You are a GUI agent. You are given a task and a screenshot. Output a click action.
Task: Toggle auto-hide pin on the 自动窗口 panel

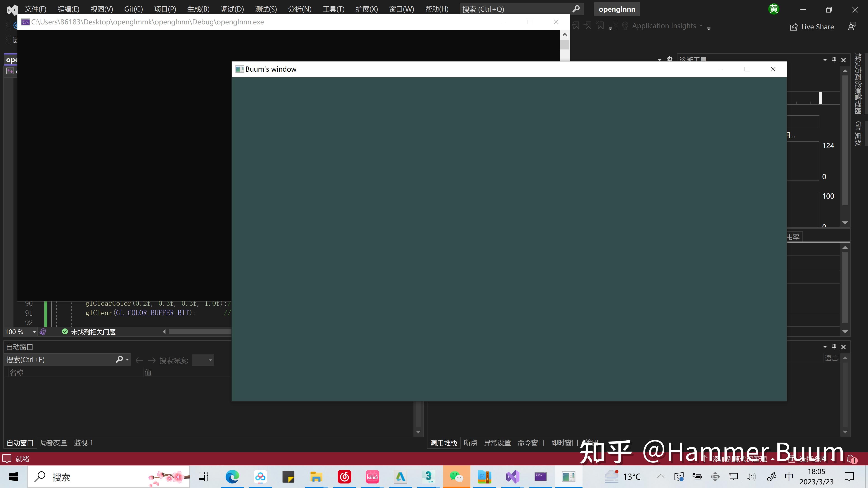pos(834,347)
